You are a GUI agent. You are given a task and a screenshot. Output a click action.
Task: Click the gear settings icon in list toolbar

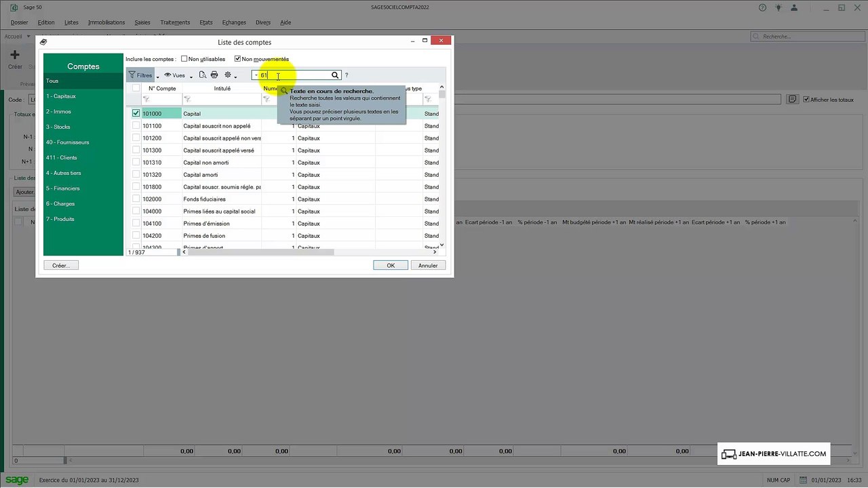pyautogui.click(x=228, y=75)
